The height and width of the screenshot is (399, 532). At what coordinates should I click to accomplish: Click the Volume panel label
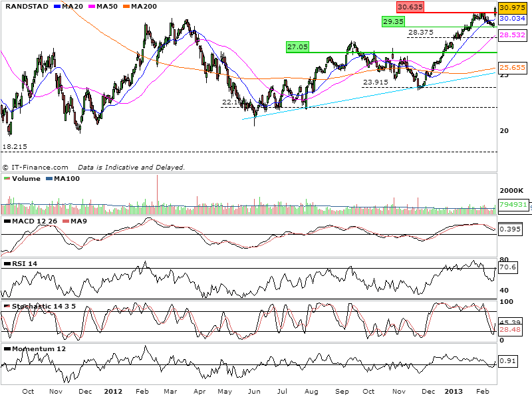pos(26,179)
